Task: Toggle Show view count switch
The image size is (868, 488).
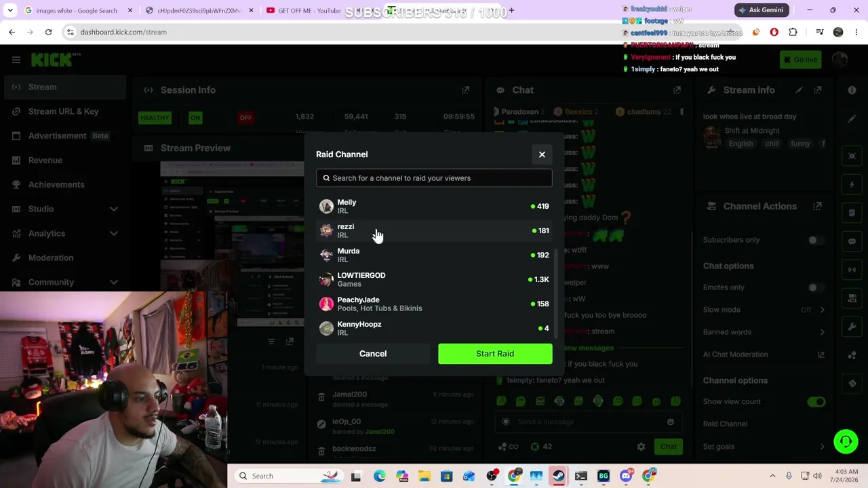Action: pyautogui.click(x=816, y=402)
